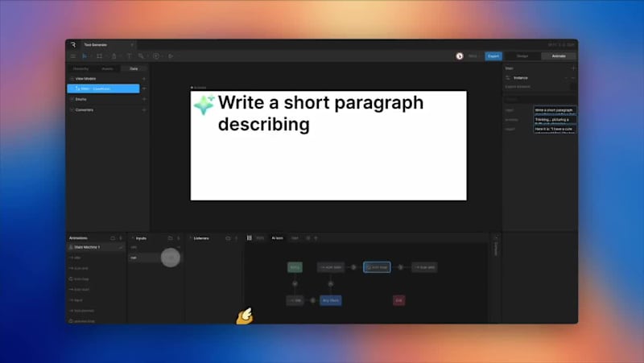
Task: Click the 'Write a short paragraph describing' text
Action: pyautogui.click(x=320, y=113)
